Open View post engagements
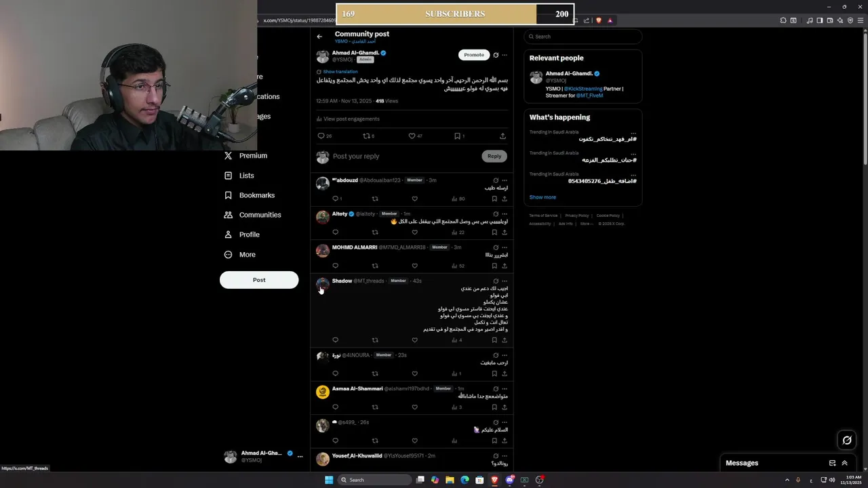The width and height of the screenshot is (868, 488). 348,119
